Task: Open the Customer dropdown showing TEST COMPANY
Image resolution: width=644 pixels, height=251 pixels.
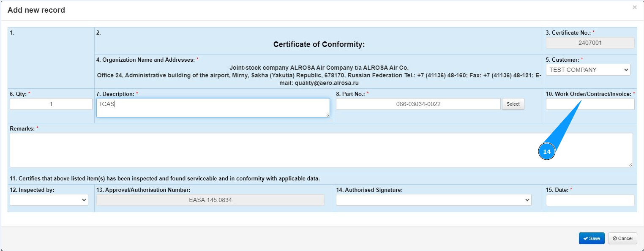Action: click(588, 70)
